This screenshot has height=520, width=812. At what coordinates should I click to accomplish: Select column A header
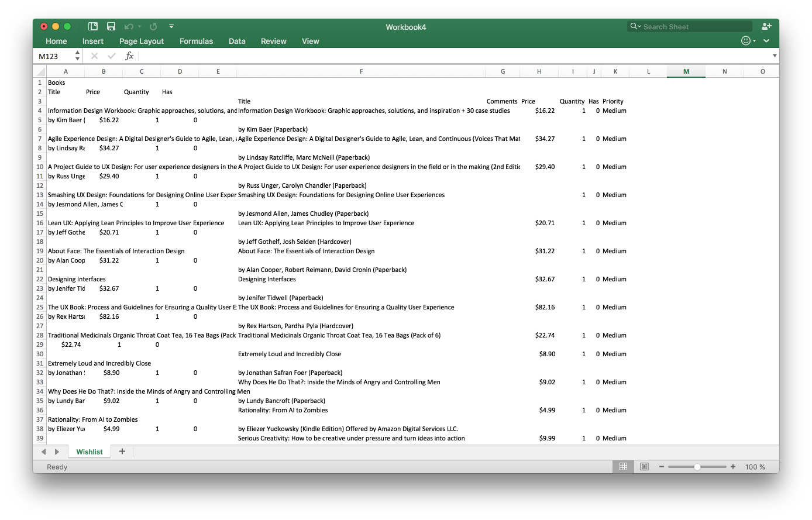coord(66,71)
